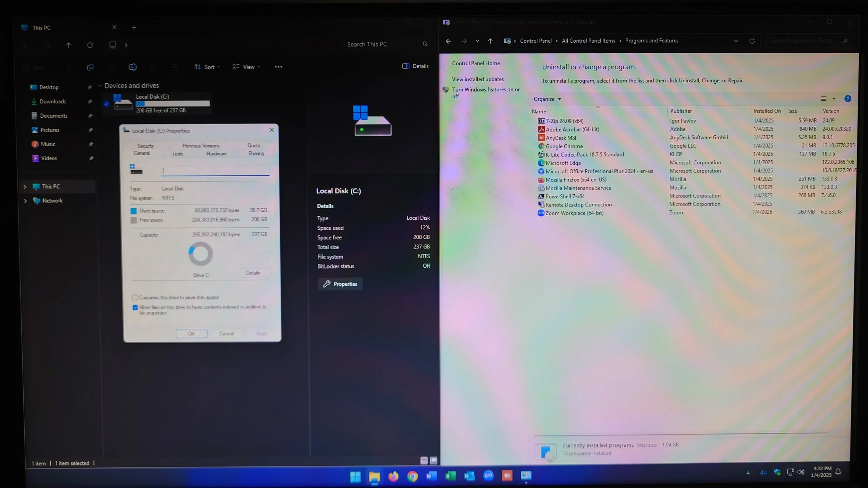This screenshot has height=488, width=868.
Task: Uncheck Allow files to have contents indexed
Action: (135, 307)
